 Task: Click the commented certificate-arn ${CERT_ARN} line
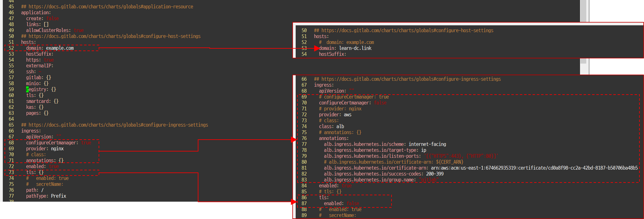click(394, 162)
